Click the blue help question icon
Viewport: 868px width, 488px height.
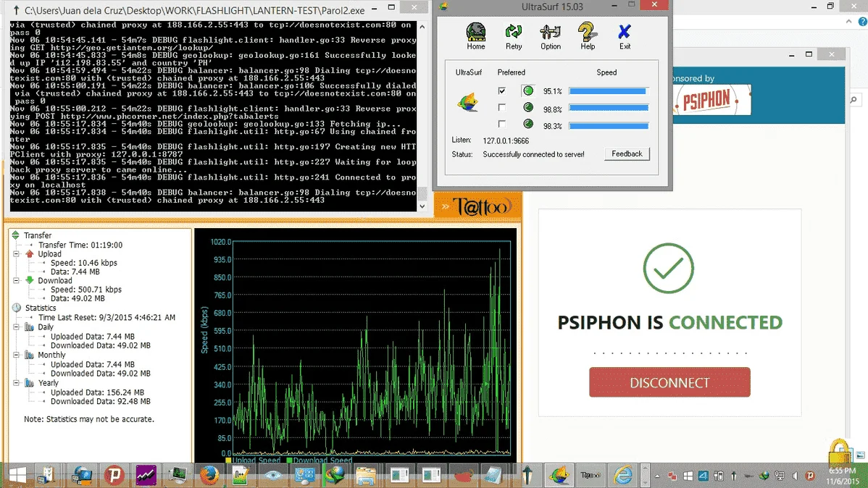point(862,22)
